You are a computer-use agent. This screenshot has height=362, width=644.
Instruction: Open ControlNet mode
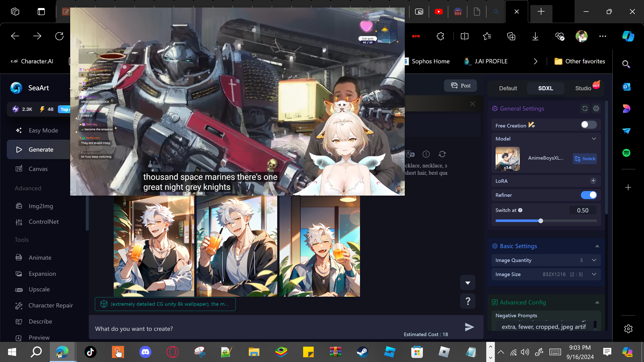point(44,222)
